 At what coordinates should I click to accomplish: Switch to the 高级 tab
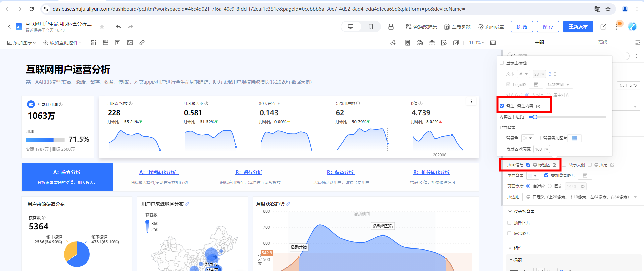click(x=603, y=42)
